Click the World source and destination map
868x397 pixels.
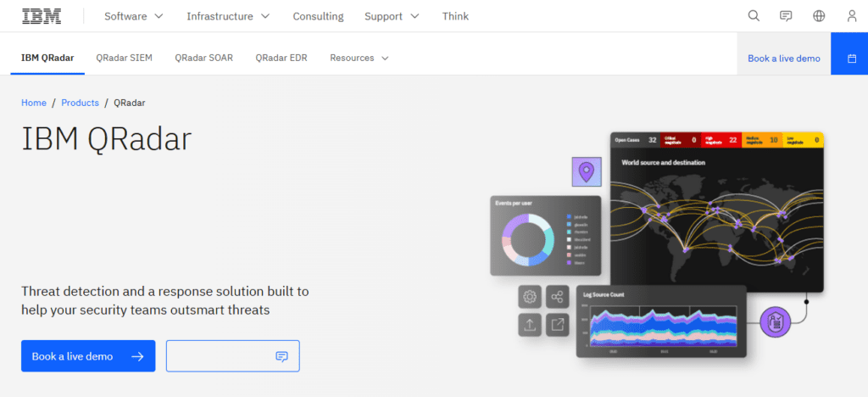717,219
